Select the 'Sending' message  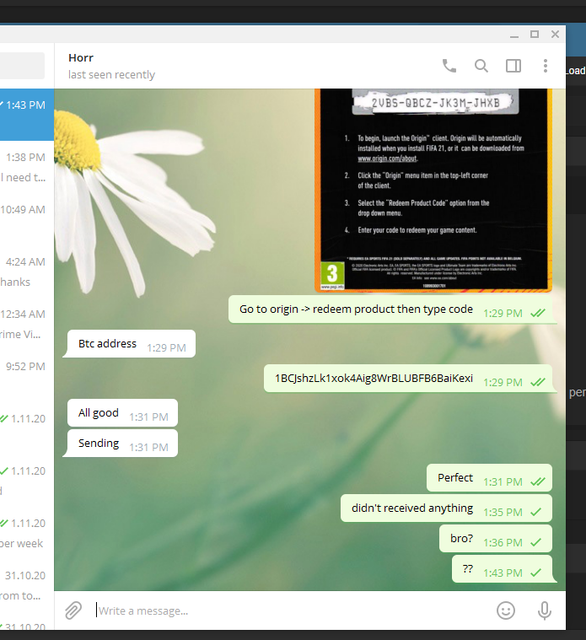pos(121,443)
